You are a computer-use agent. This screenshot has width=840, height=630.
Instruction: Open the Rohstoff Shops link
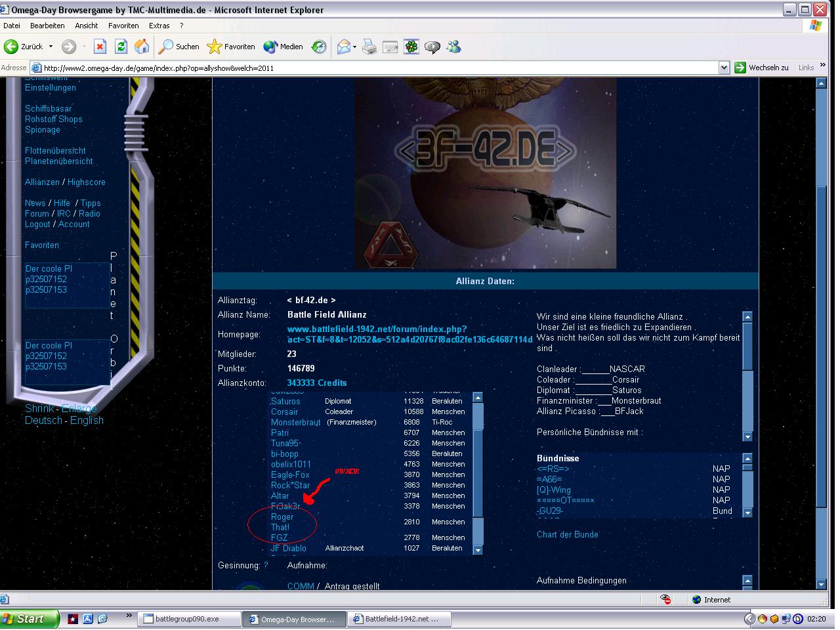[x=54, y=119]
